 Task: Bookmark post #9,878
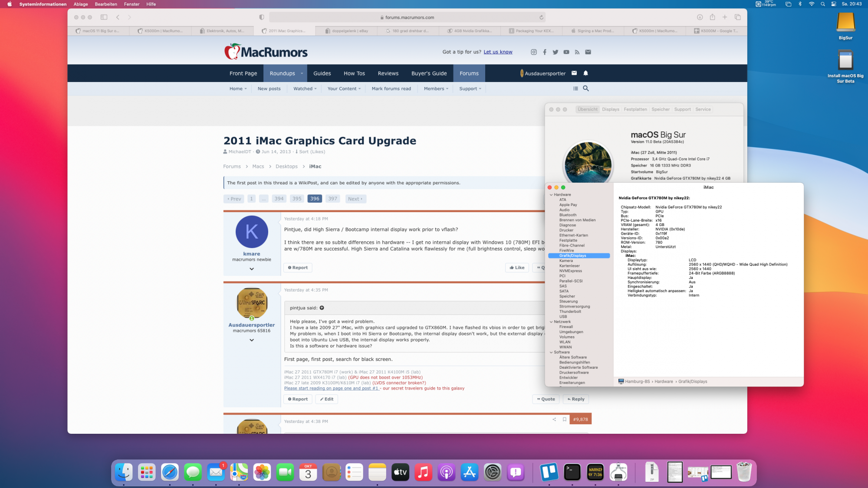pyautogui.click(x=564, y=419)
